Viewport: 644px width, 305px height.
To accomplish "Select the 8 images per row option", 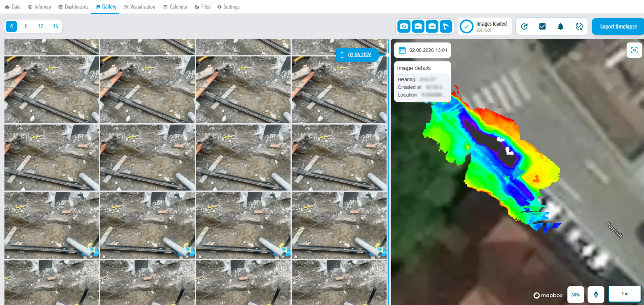I will 26,26.
